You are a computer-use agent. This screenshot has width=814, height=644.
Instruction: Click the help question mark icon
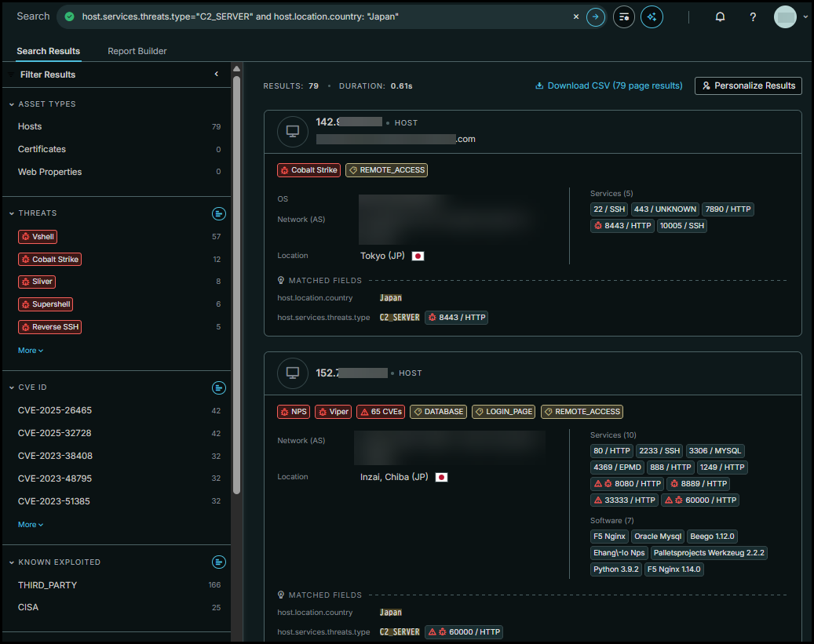753,17
